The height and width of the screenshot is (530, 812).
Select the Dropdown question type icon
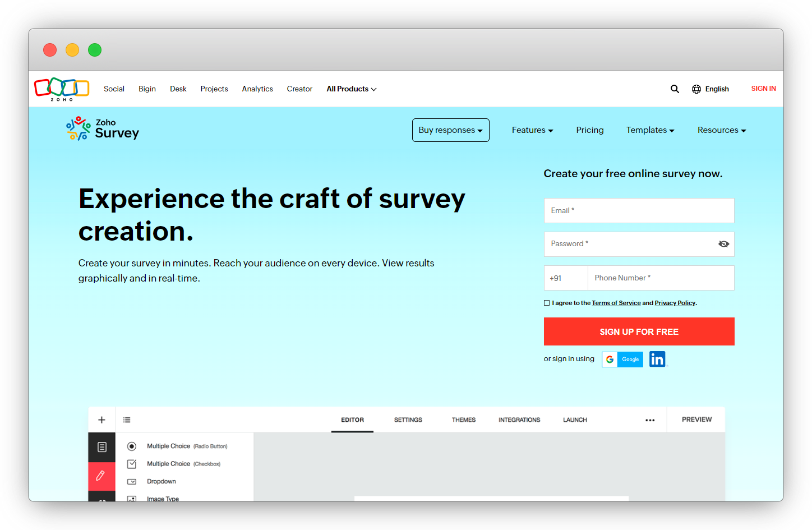tap(132, 482)
